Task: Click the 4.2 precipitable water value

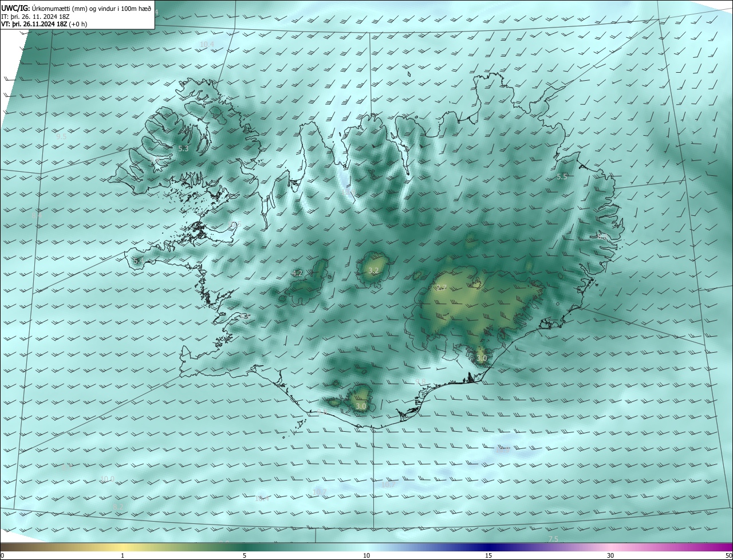Action: pos(297,274)
